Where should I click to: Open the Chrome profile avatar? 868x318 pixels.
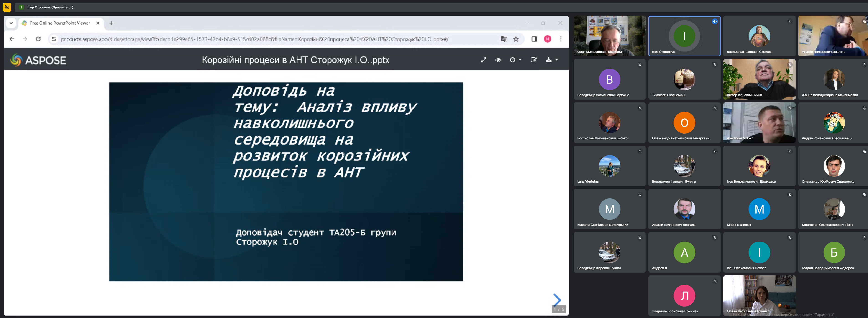(548, 39)
